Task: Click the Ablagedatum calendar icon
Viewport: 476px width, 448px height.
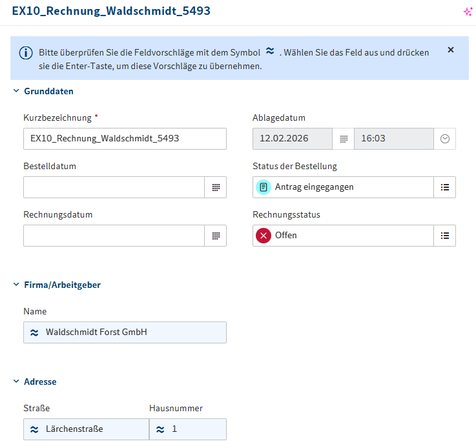Action: [344, 139]
